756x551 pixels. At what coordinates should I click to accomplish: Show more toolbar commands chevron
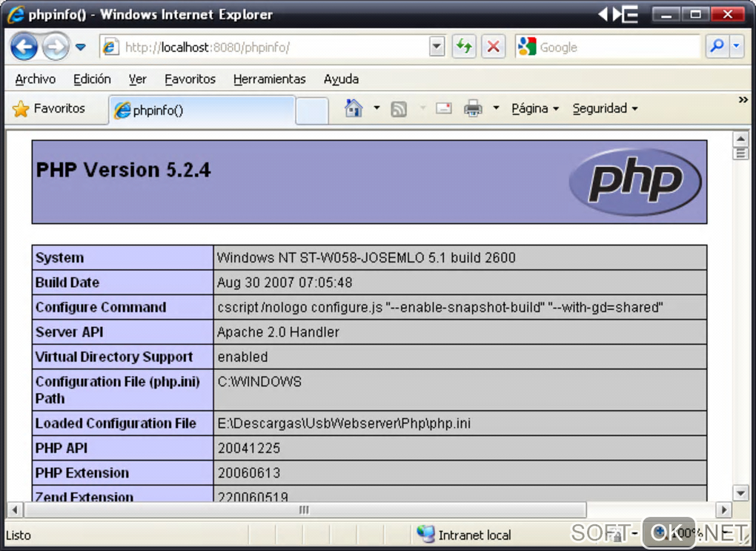pyautogui.click(x=743, y=100)
